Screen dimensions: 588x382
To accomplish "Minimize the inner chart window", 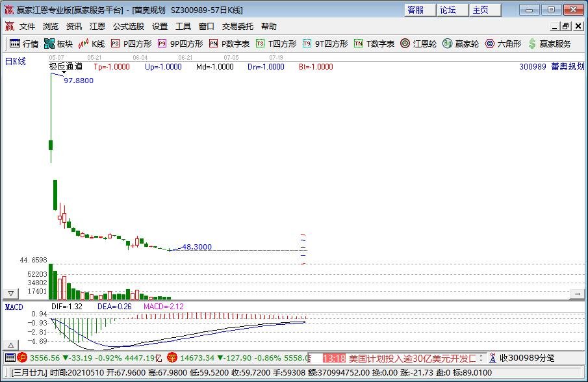I will click(556, 26).
